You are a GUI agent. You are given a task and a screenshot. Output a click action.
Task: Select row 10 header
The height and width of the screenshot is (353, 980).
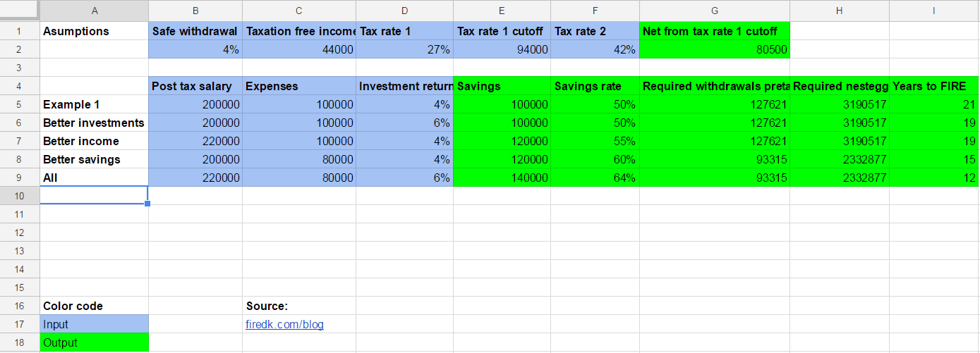tap(19, 196)
